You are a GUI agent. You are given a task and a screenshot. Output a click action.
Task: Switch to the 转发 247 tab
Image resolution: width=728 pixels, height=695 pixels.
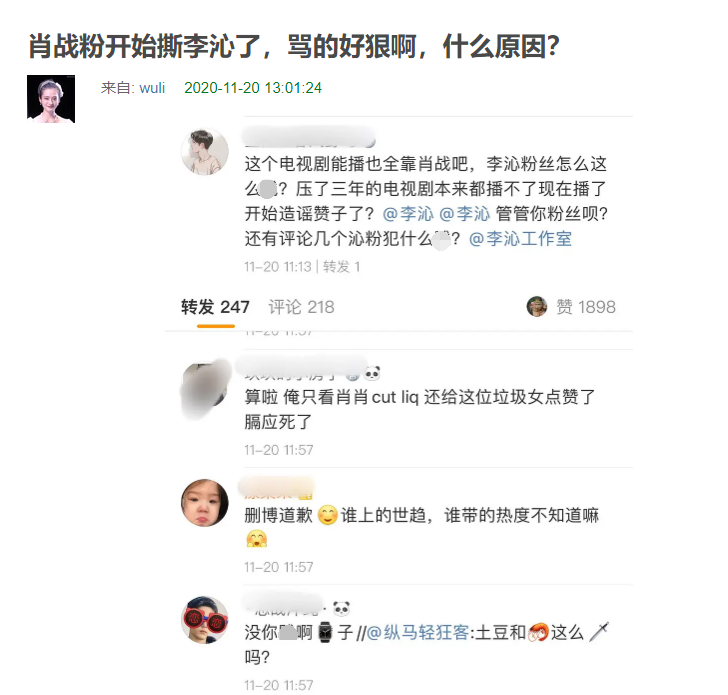pyautogui.click(x=215, y=307)
